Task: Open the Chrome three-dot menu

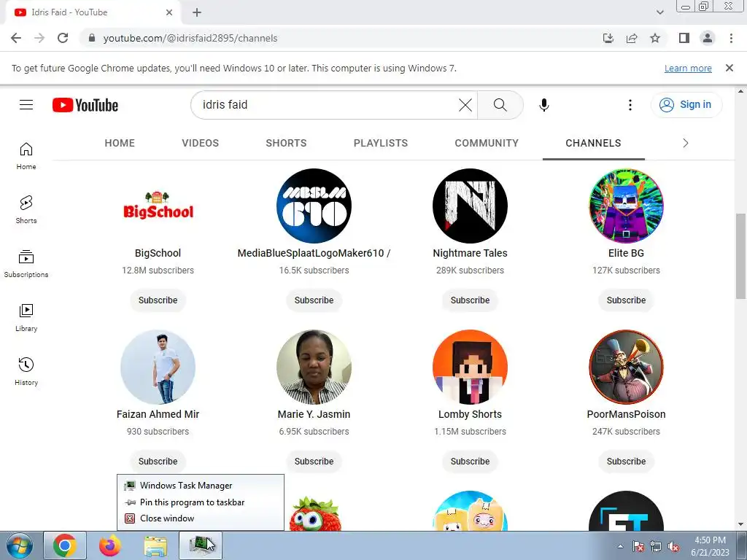Action: pyautogui.click(x=731, y=38)
